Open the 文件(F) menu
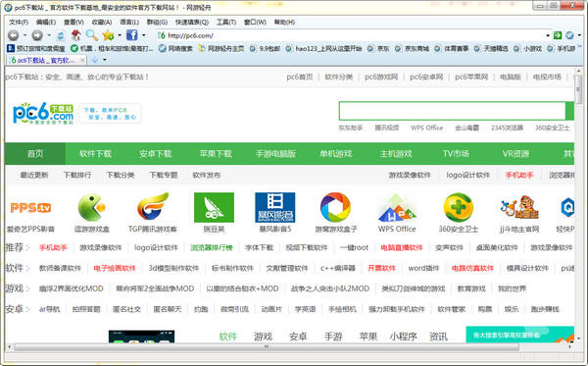 point(19,22)
